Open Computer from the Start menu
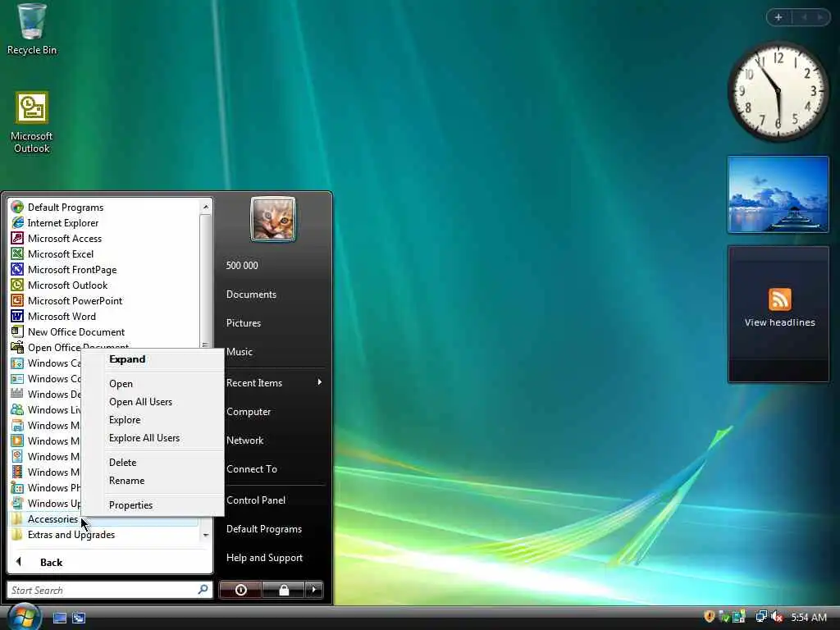The width and height of the screenshot is (840, 630). pos(249,412)
